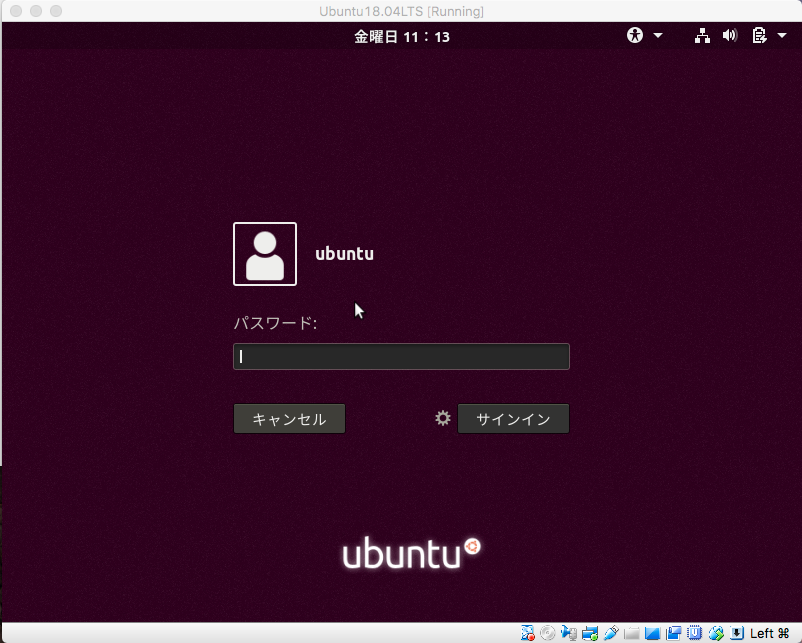802x643 pixels.
Task: Click the キャンセル (Cancel) button
Action: coord(289,419)
